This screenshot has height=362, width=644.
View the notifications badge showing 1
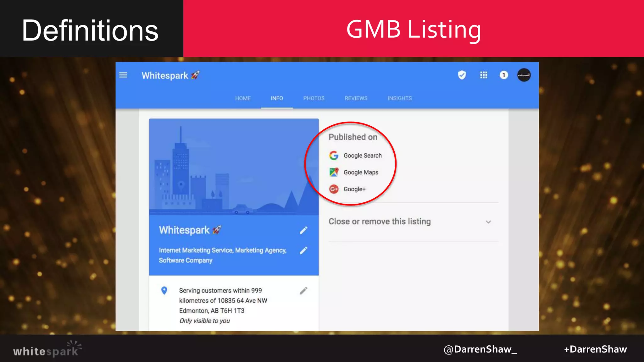point(504,75)
